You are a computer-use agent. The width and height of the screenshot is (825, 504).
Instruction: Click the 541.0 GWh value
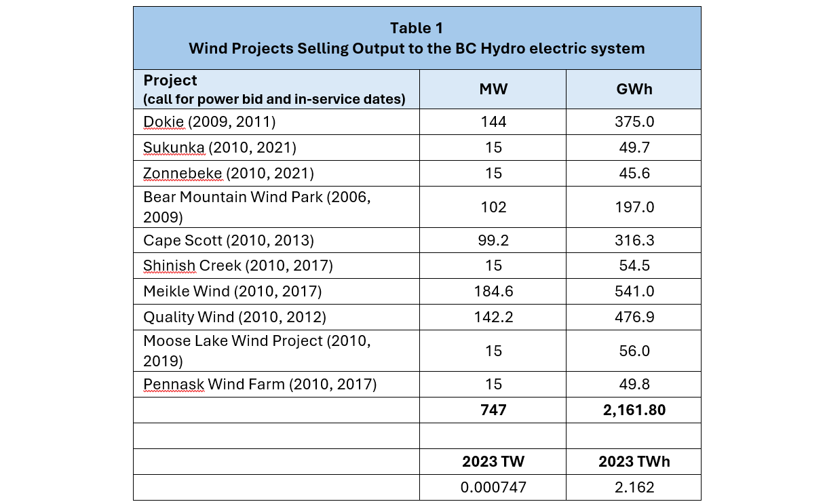click(634, 292)
